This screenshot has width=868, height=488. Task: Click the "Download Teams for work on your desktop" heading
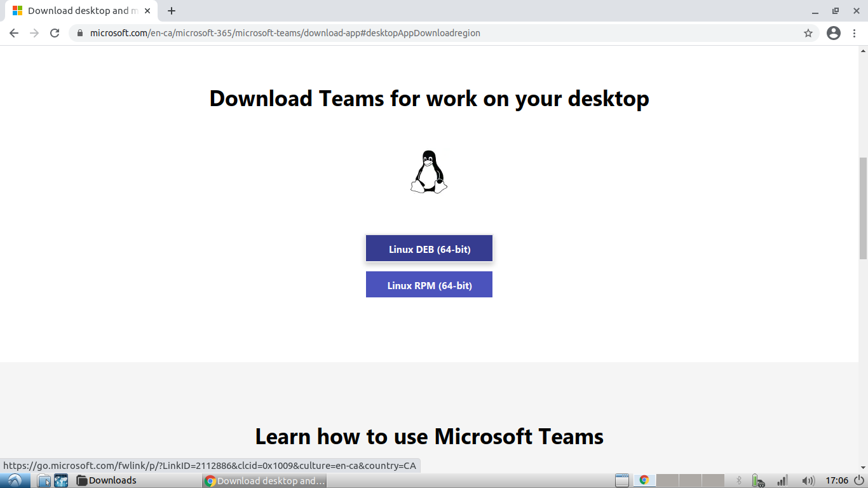[x=429, y=98]
